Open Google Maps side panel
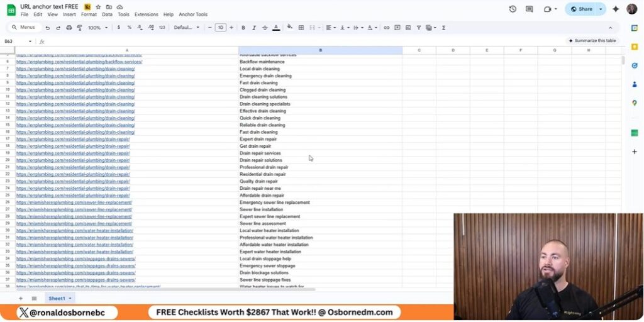This screenshot has height=322, width=644. 635,103
